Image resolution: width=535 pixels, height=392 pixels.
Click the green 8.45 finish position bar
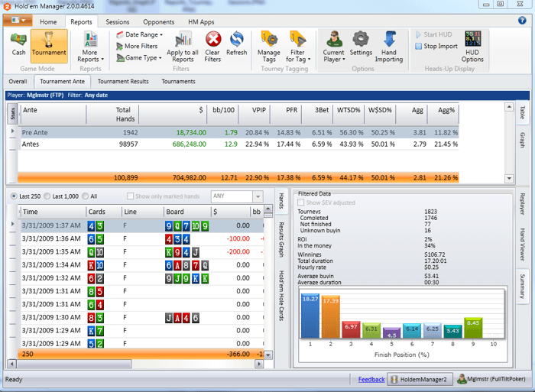473,329
